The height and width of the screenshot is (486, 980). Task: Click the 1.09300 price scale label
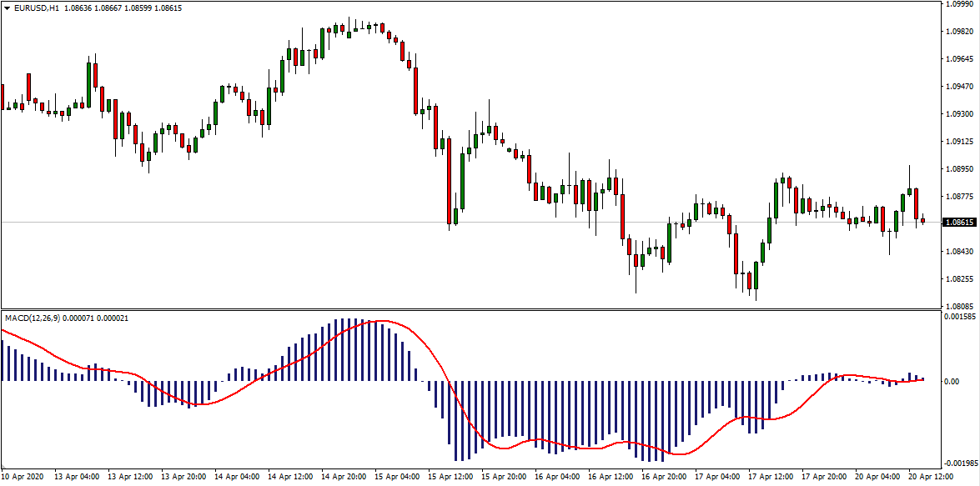click(x=960, y=113)
